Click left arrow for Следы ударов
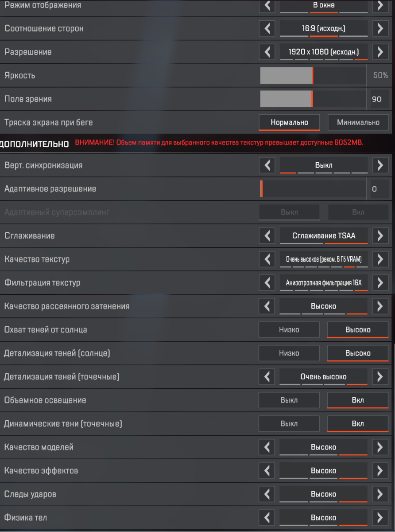The width and height of the screenshot is (395, 532). [267, 494]
